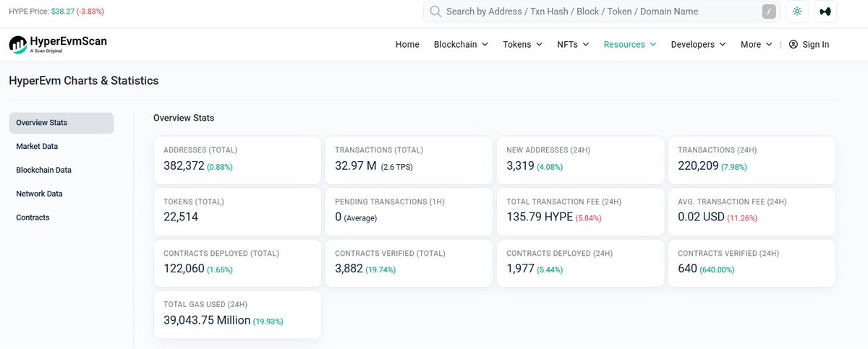Open the Avg. Transaction Fee (24H) card
Screen dimensions: 868x349
[752, 212]
